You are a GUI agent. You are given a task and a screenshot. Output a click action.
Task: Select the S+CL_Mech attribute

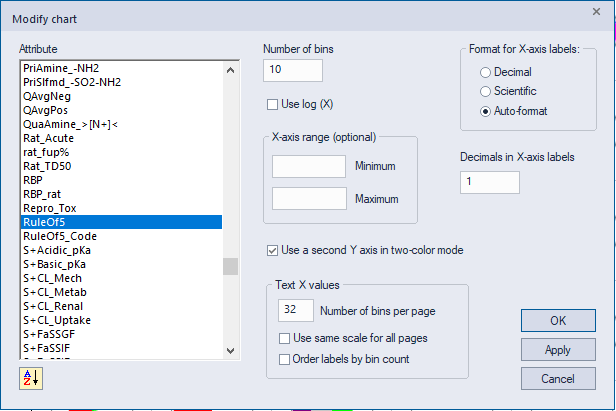click(x=121, y=278)
